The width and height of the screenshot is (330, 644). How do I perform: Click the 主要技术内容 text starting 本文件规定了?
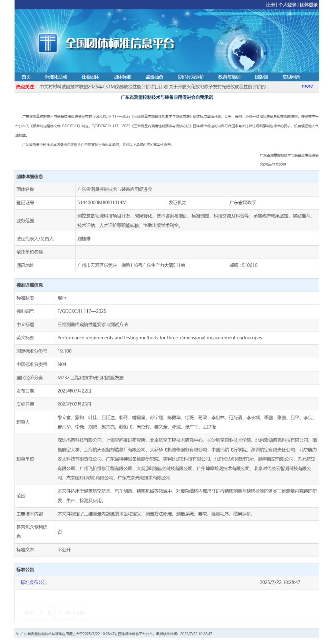point(156,514)
